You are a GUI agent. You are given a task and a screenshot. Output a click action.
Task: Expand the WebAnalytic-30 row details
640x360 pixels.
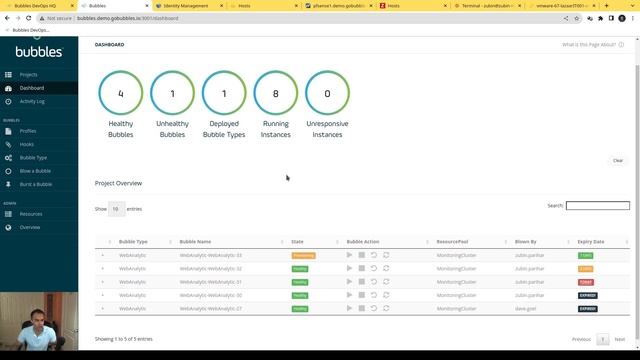tap(103, 296)
